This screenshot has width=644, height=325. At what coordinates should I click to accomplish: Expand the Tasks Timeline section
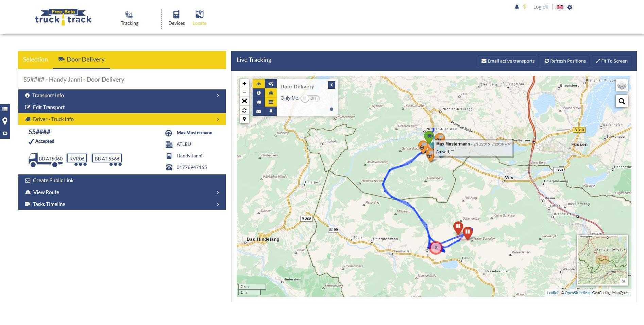[x=122, y=204]
